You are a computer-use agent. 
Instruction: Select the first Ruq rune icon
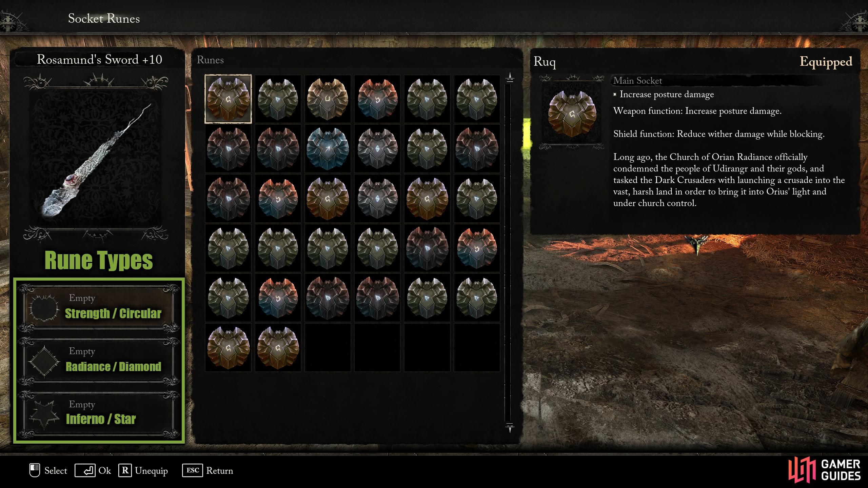click(229, 98)
